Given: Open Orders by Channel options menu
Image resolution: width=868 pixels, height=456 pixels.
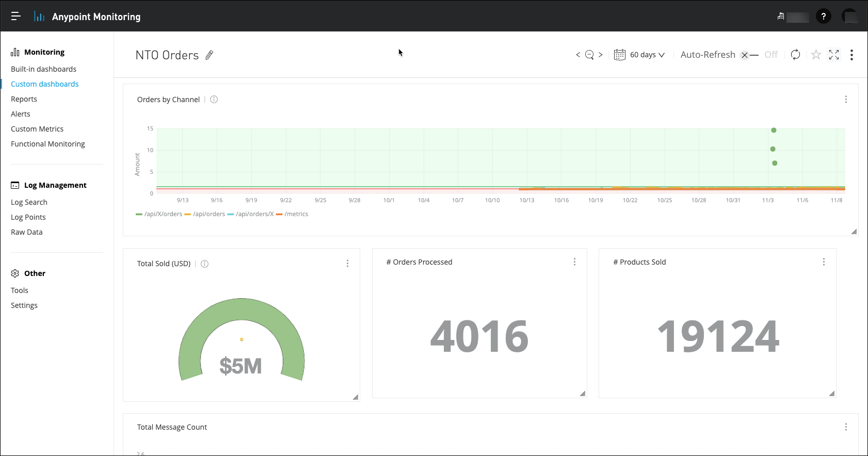Looking at the screenshot, I should [x=846, y=100].
